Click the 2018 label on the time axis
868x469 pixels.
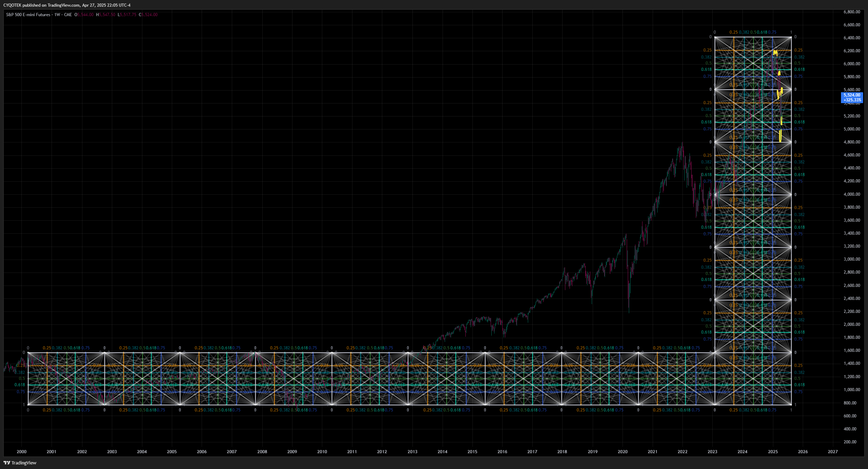coord(562,452)
